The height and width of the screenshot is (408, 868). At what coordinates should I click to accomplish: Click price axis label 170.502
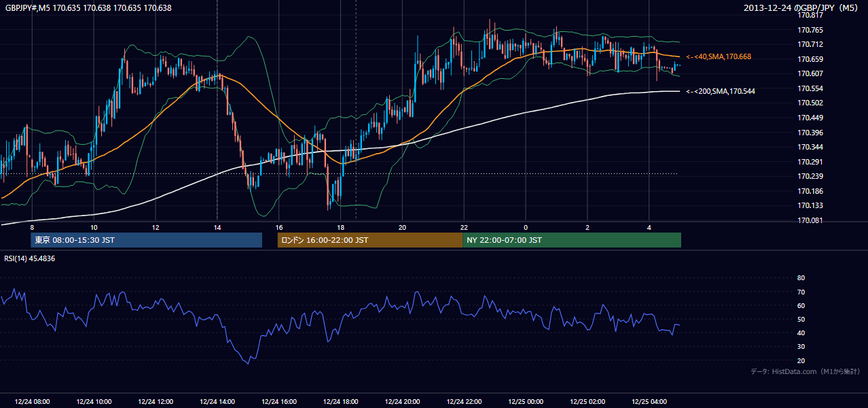[810, 103]
